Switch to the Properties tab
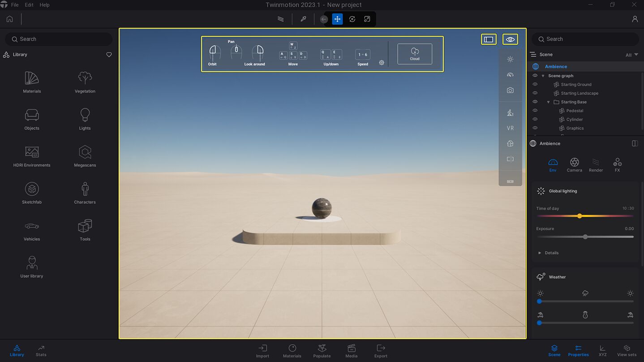The height and width of the screenshot is (362, 644). [x=578, y=350]
